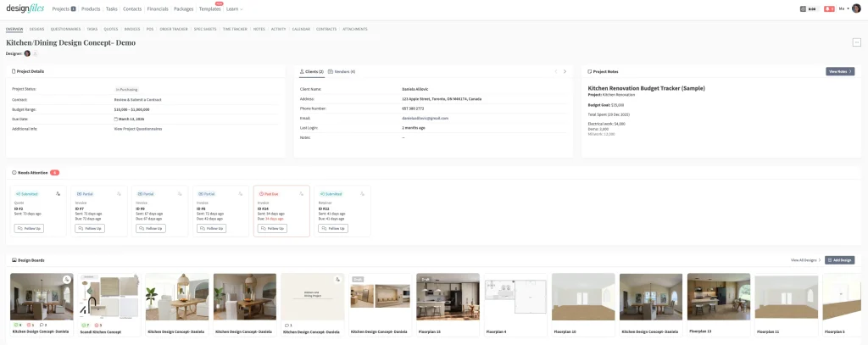Image resolution: width=868 pixels, height=345 pixels.
Task: Switch to the Attachments tab
Action: coord(355,29)
